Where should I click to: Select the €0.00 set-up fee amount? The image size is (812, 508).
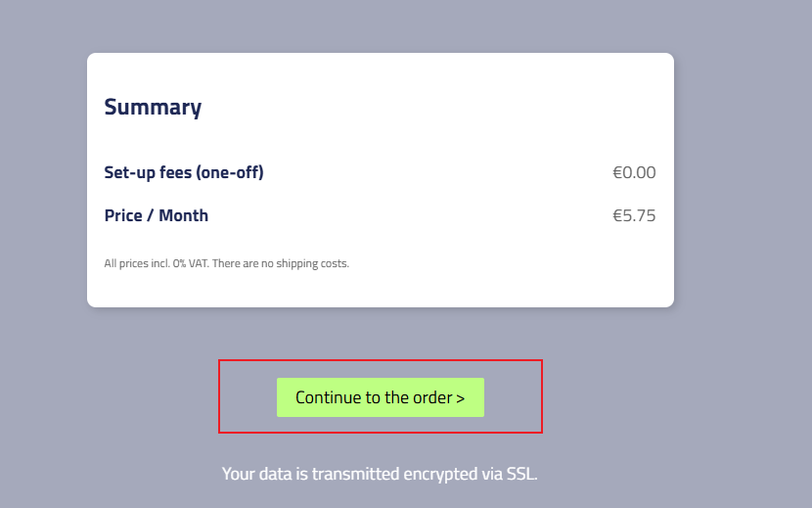634,172
